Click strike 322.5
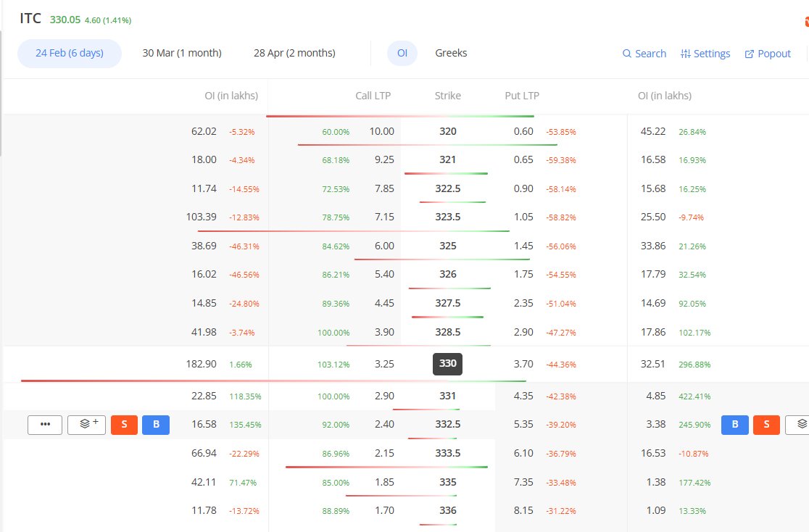Screen dimensions: 809x532 click(448, 189)
